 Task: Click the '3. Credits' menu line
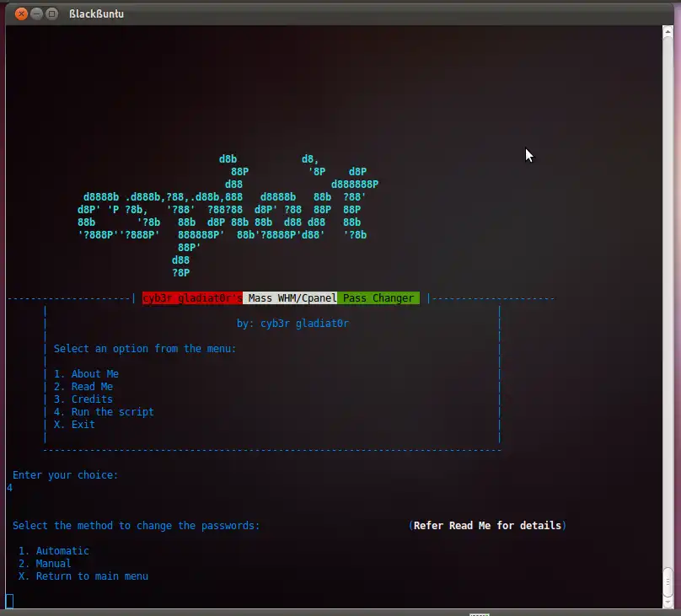[x=83, y=399]
